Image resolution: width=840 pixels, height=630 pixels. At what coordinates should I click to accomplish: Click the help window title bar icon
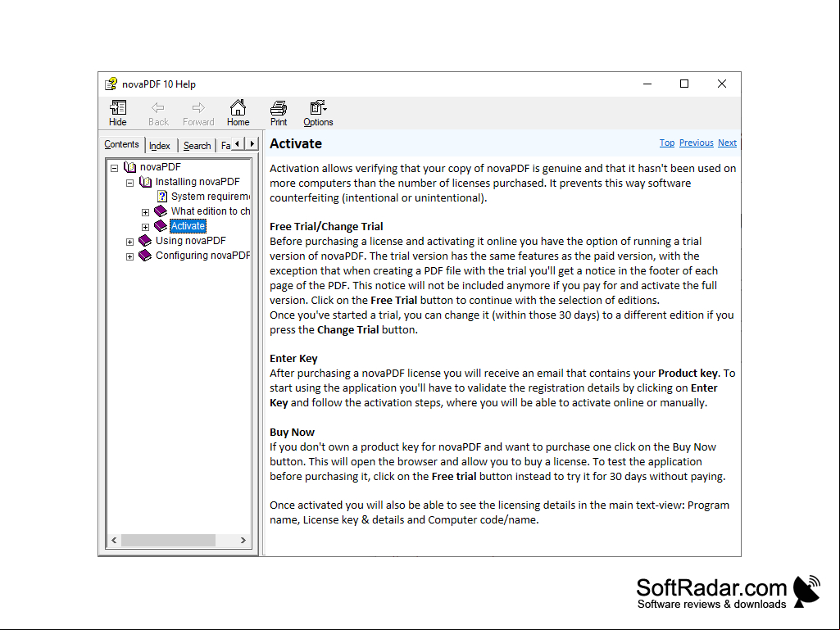[111, 84]
